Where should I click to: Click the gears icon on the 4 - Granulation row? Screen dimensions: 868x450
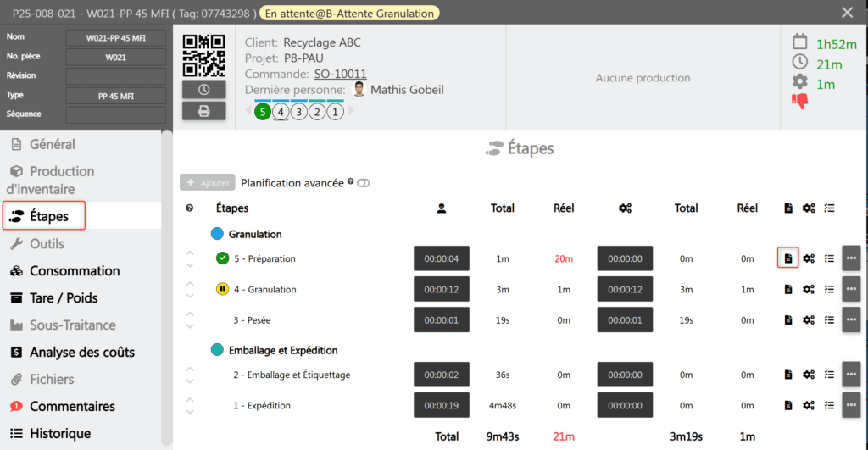pyautogui.click(x=809, y=290)
